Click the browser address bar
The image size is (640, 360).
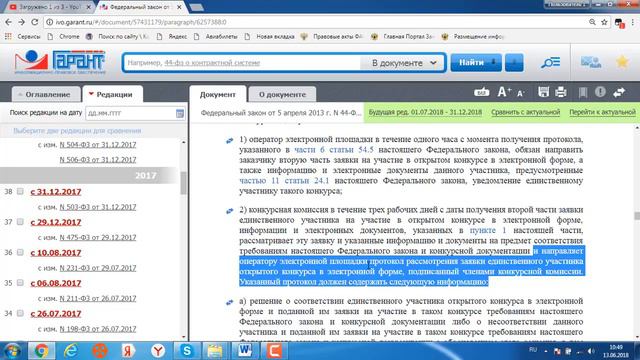point(314,22)
